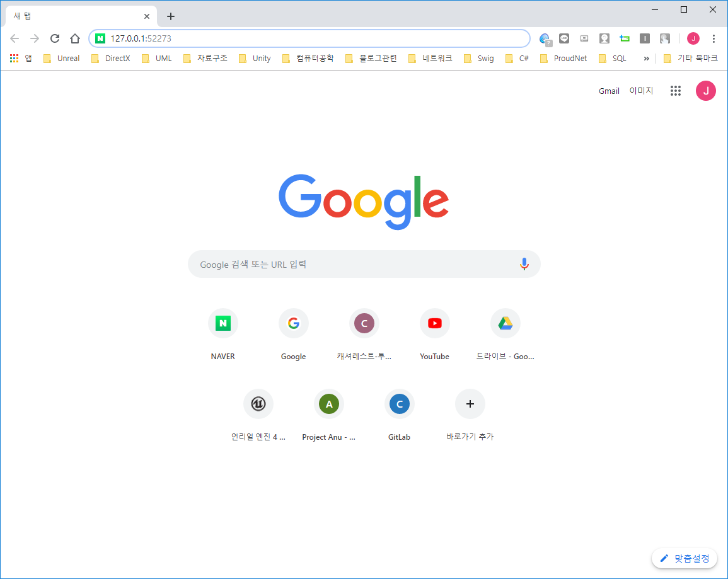Viewport: 728px width, 579px height.
Task: Open the SQL bookmark folder
Action: (613, 59)
